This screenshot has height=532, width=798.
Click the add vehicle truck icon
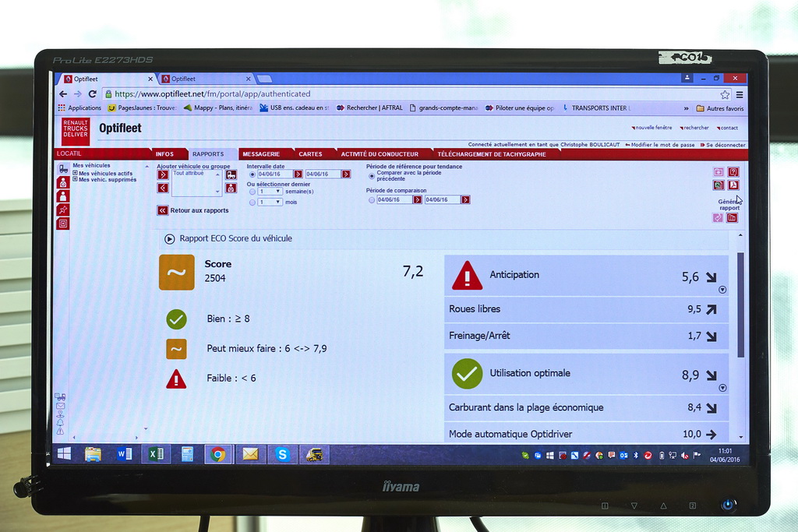pos(231,175)
